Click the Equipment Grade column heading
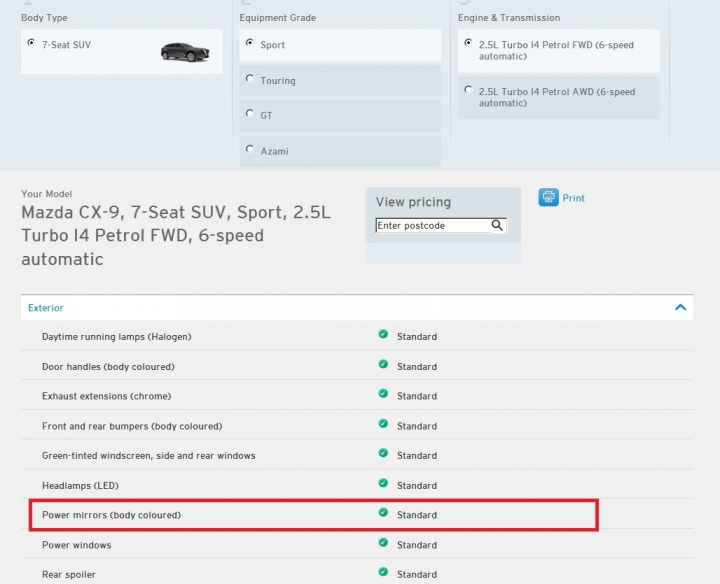 (278, 18)
